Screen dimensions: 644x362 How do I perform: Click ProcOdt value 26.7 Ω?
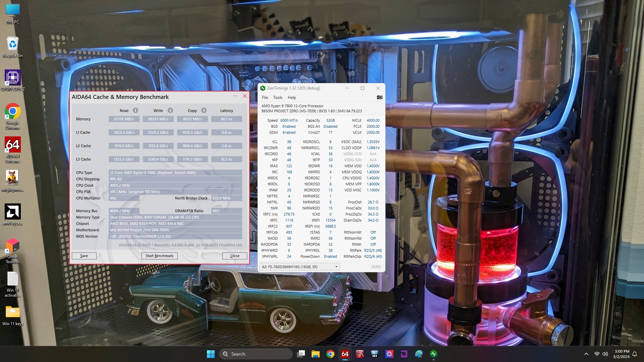pyautogui.click(x=373, y=202)
